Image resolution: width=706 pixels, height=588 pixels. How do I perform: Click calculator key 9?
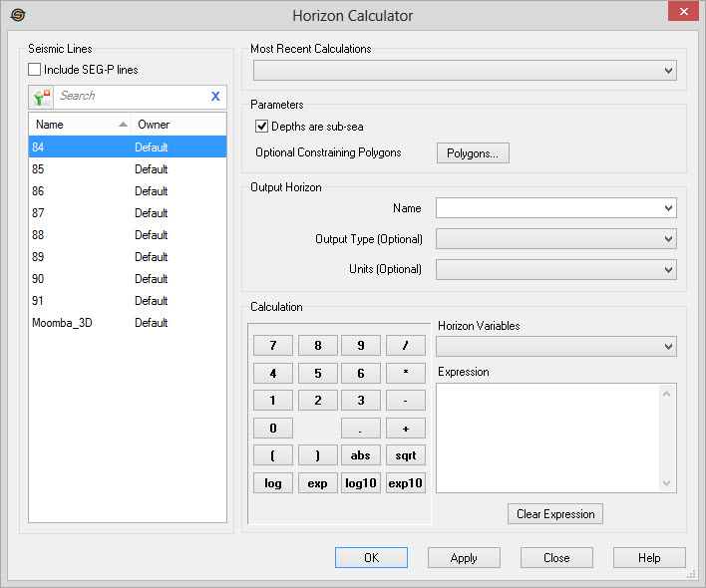click(361, 345)
